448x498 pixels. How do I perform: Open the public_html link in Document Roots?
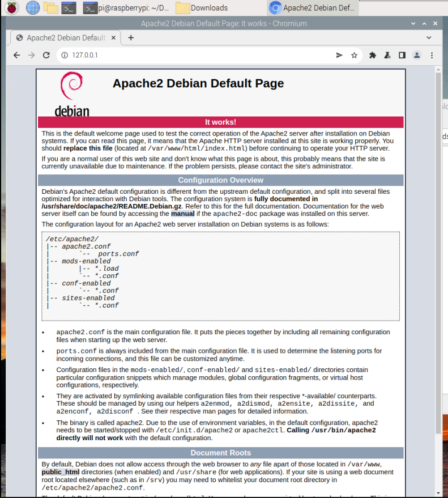click(x=61, y=472)
